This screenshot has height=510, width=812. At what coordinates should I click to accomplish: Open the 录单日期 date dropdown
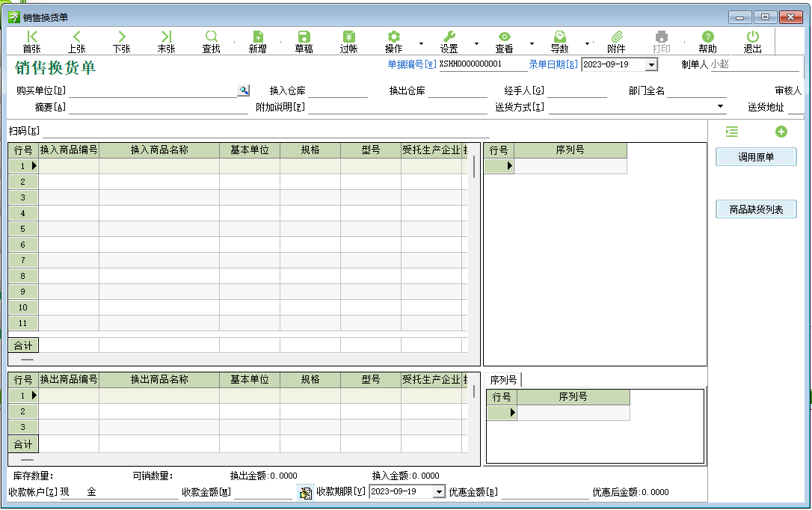650,65
